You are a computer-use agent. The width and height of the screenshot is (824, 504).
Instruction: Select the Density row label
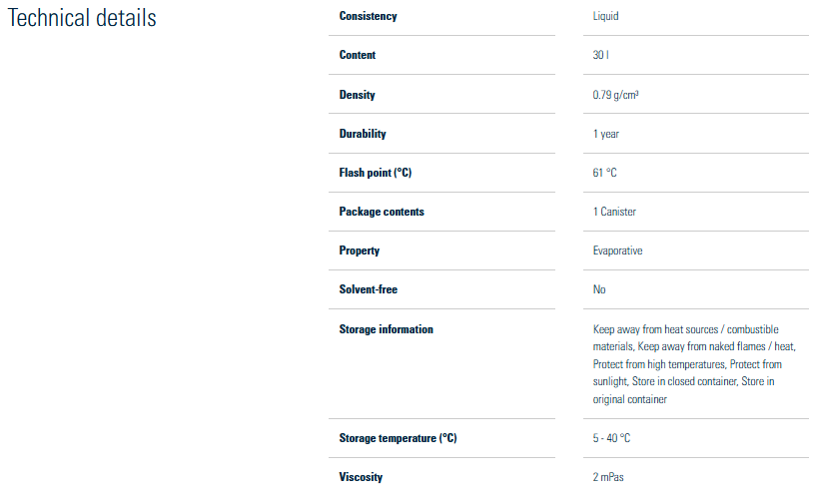point(358,95)
